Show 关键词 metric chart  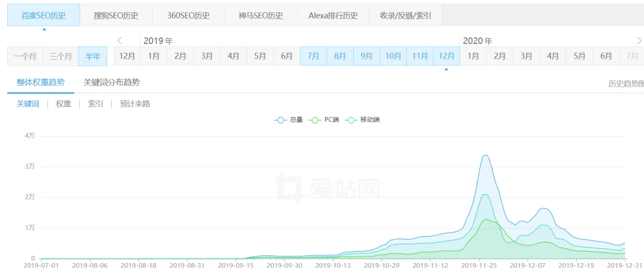click(28, 104)
